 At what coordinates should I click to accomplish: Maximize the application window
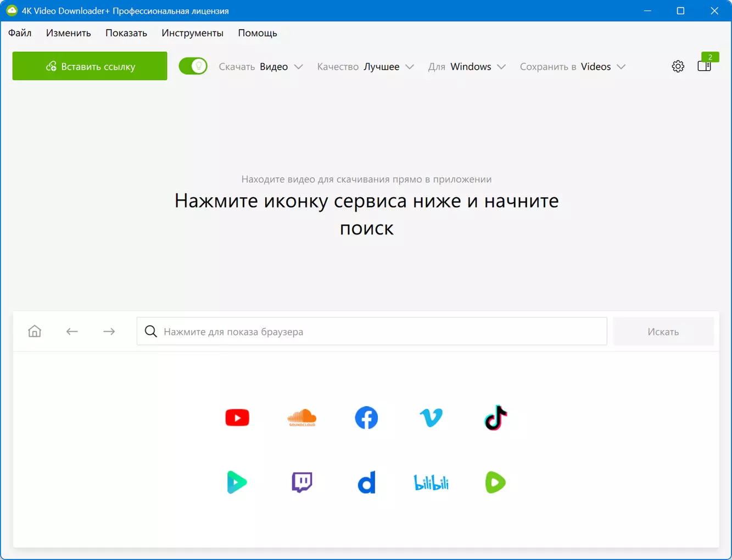click(x=681, y=10)
